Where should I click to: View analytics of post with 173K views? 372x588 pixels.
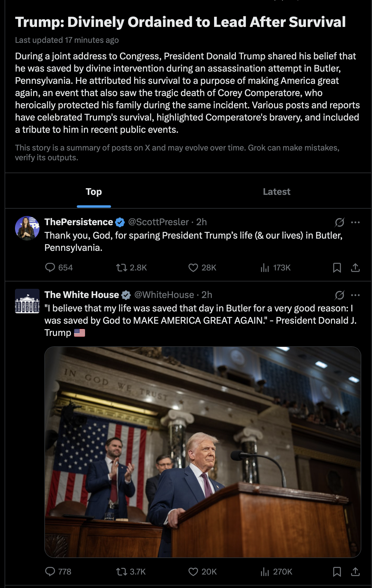[x=275, y=268]
